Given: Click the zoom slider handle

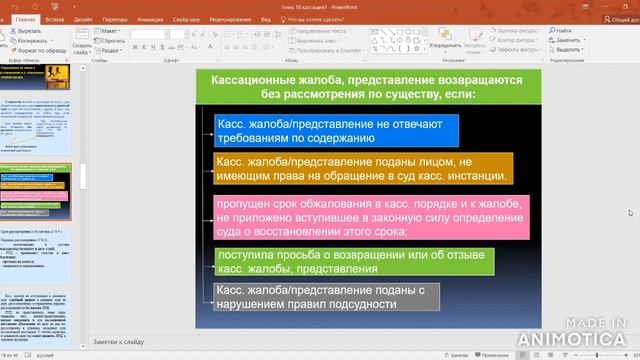Looking at the screenshot, I should [597, 356].
